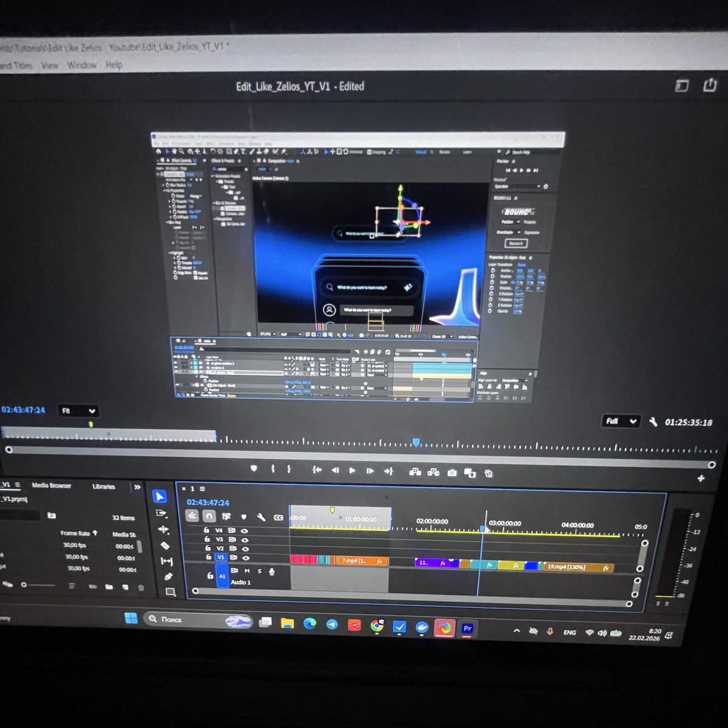Click the Export Frame camera icon
The height and width of the screenshot is (728, 728).
[x=451, y=471]
